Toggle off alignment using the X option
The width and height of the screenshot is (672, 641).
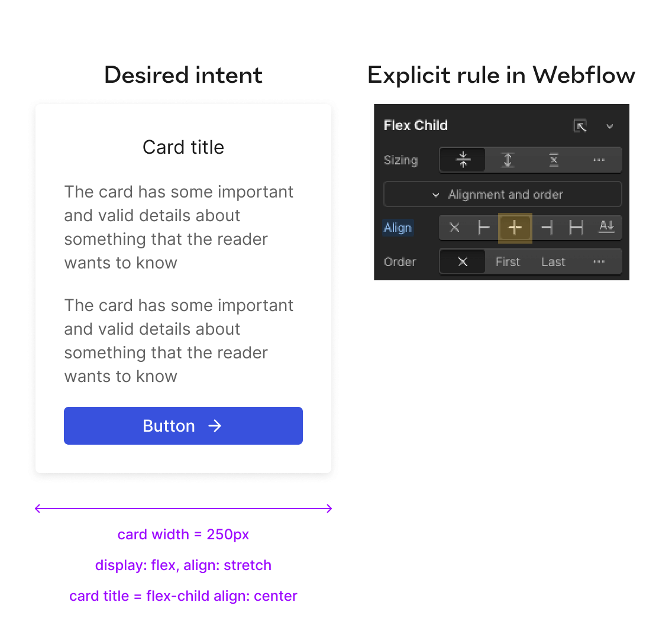click(x=455, y=228)
